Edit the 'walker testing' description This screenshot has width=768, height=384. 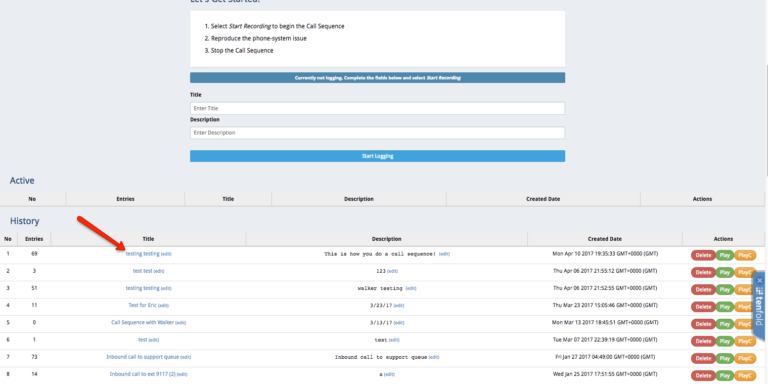coord(411,288)
